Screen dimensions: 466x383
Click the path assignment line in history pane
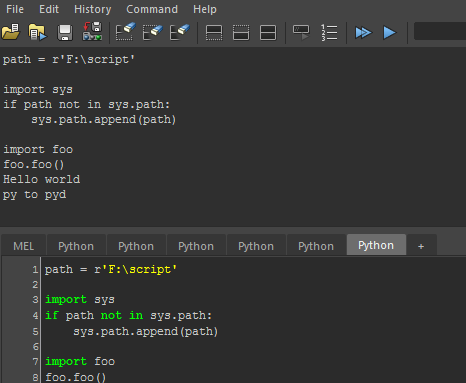69,59
